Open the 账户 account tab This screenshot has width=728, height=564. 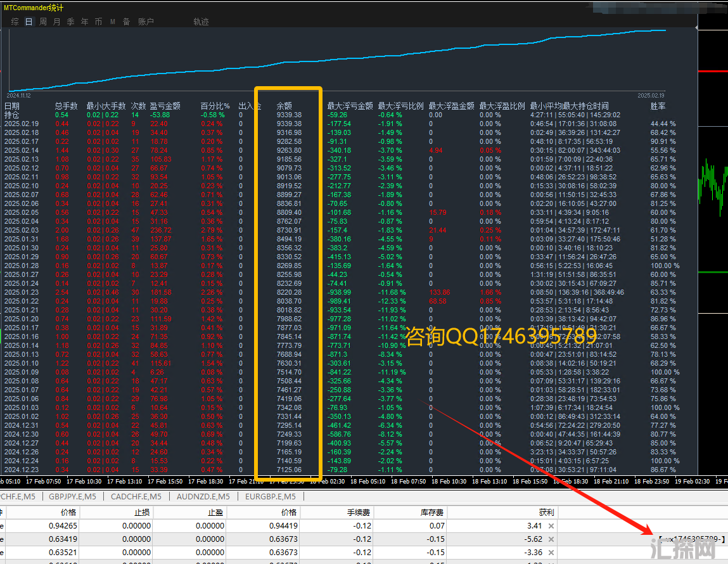click(x=146, y=22)
